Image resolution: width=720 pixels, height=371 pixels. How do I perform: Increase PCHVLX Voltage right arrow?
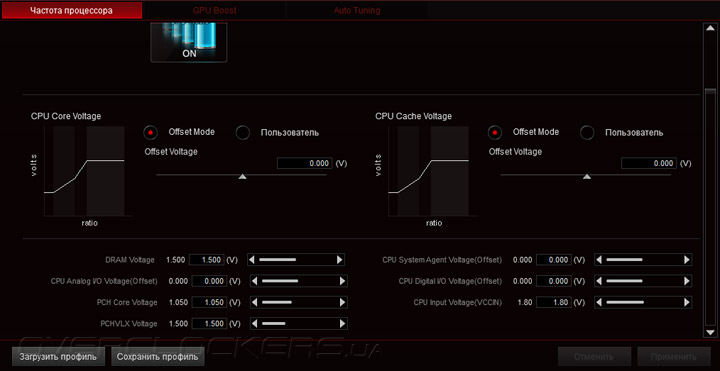[343, 324]
